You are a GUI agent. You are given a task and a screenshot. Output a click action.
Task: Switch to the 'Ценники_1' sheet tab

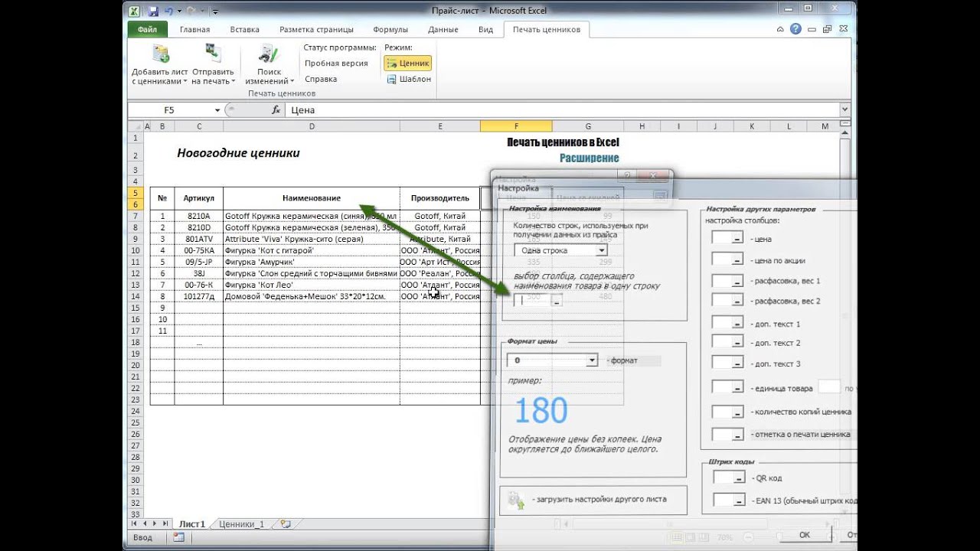pyautogui.click(x=241, y=524)
